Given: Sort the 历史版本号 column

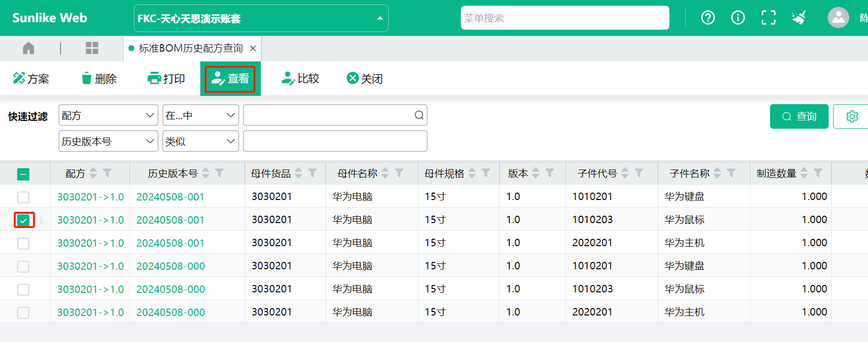Looking at the screenshot, I should pyautogui.click(x=206, y=173).
